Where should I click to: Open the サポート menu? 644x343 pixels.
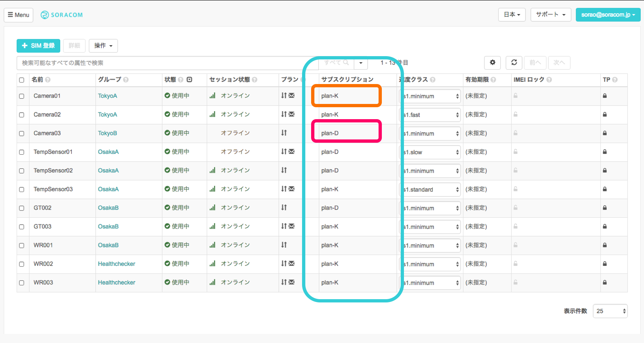(x=551, y=15)
